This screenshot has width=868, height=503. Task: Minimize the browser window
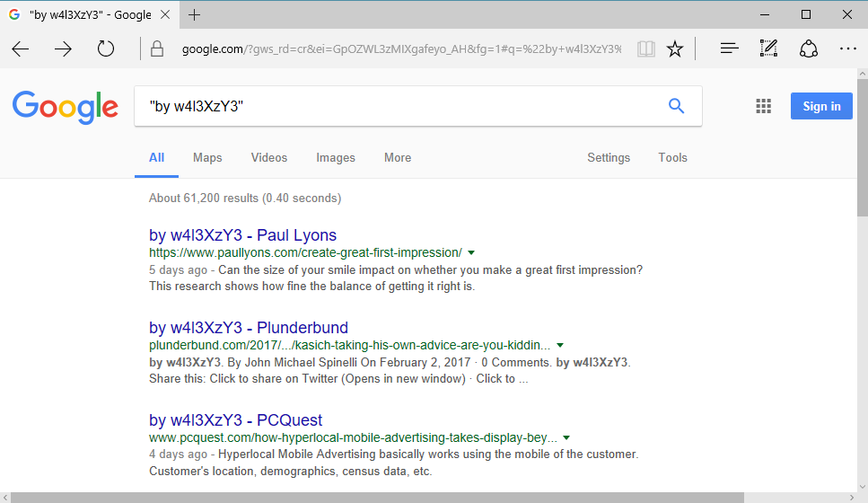(765, 15)
